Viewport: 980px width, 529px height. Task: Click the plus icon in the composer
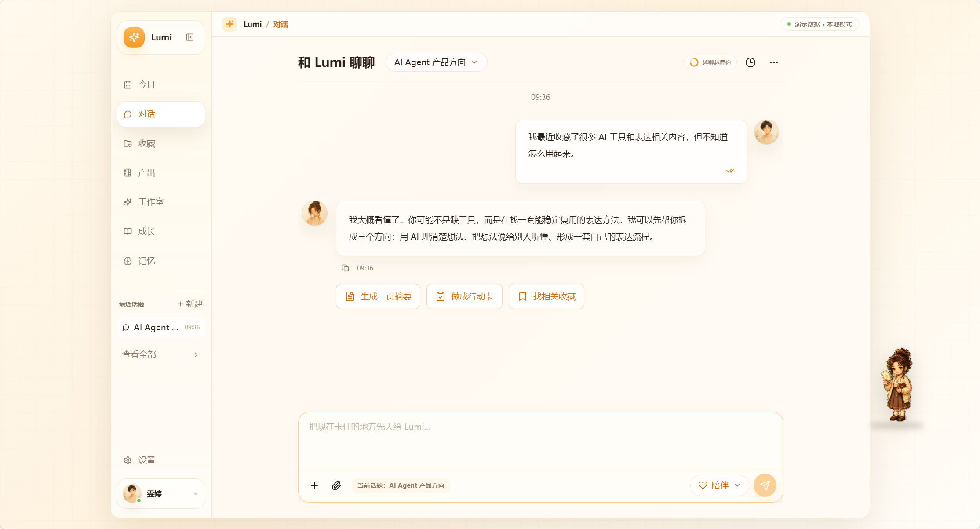[314, 485]
